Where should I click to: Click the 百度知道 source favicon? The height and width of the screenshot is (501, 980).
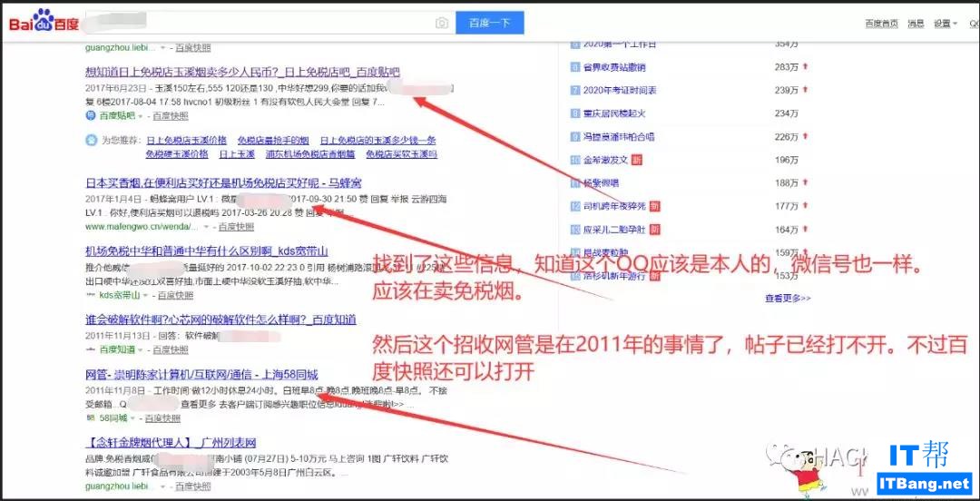point(90,349)
